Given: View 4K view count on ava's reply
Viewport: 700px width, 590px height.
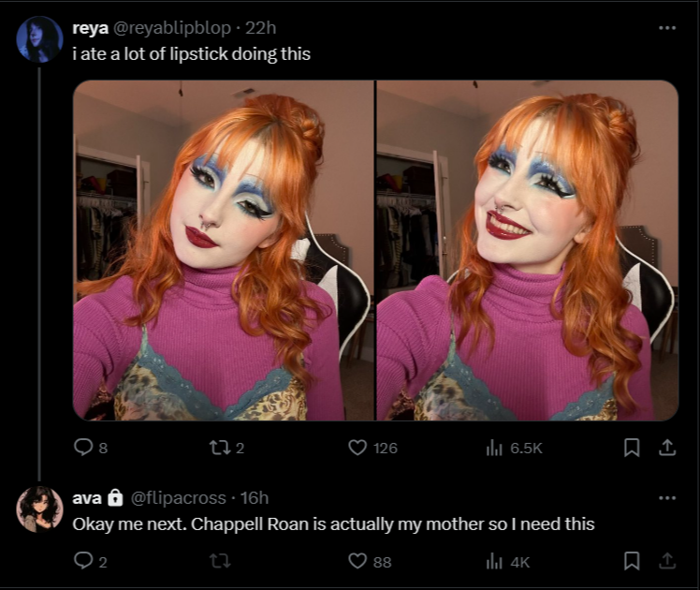Looking at the screenshot, I should [x=507, y=561].
